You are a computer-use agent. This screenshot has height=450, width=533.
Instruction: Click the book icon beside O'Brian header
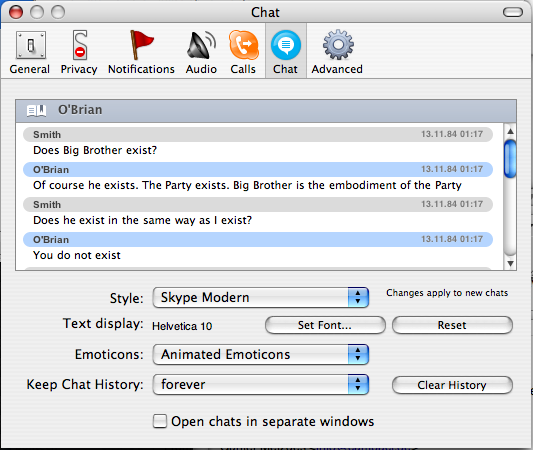[x=36, y=110]
